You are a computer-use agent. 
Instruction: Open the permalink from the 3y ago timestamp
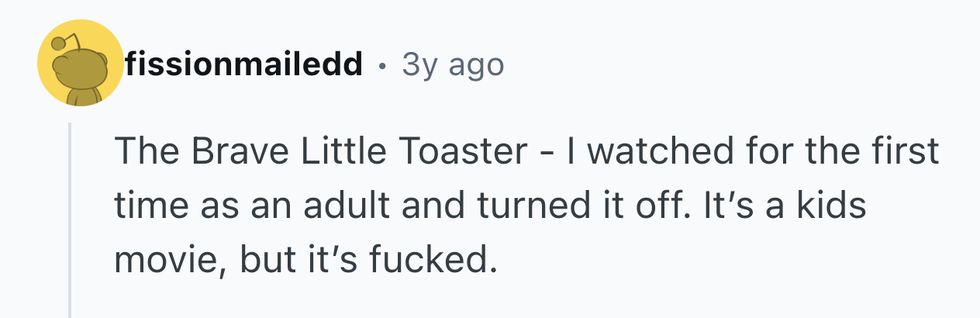(453, 65)
